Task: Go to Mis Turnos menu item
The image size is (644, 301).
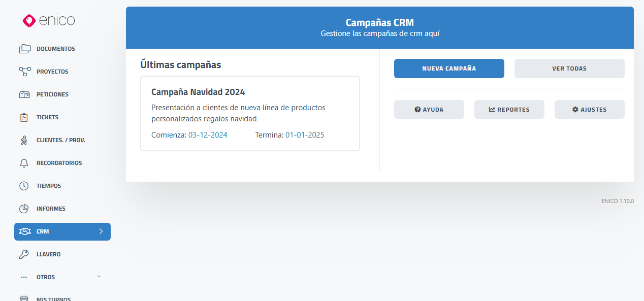Action: point(53,298)
